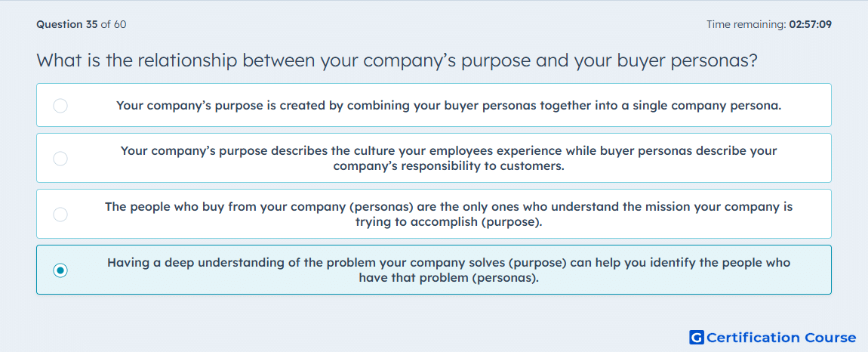This screenshot has height=352, width=868.
Task: Click 'your buyer personas?' in the question title
Action: pos(666,60)
